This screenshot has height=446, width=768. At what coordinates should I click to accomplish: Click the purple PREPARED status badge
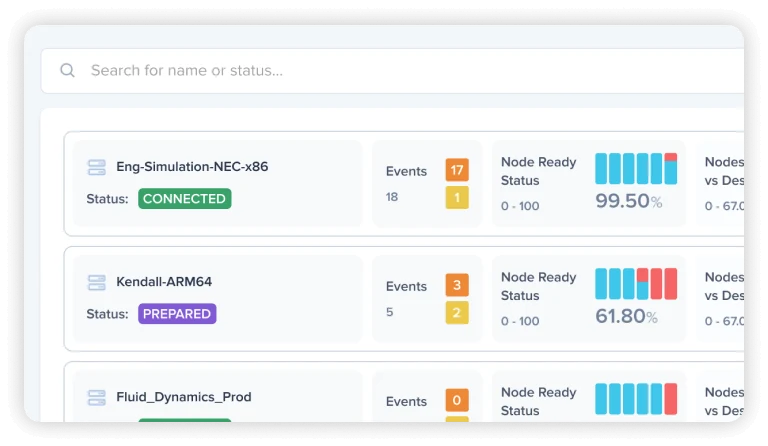tap(177, 314)
